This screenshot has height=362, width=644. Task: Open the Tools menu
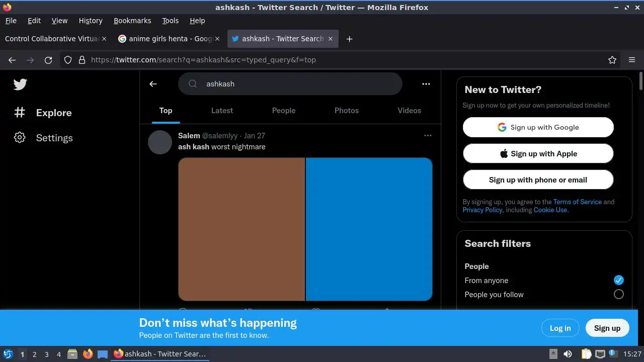pos(170,21)
